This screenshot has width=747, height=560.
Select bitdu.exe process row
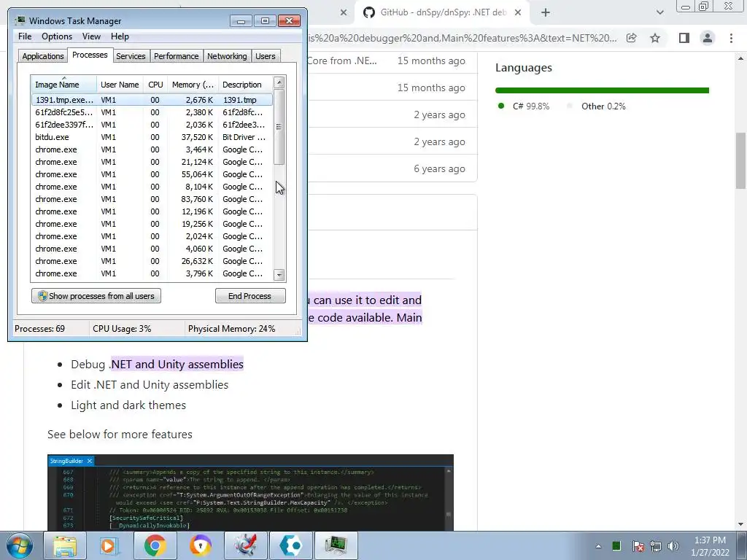tap(152, 137)
